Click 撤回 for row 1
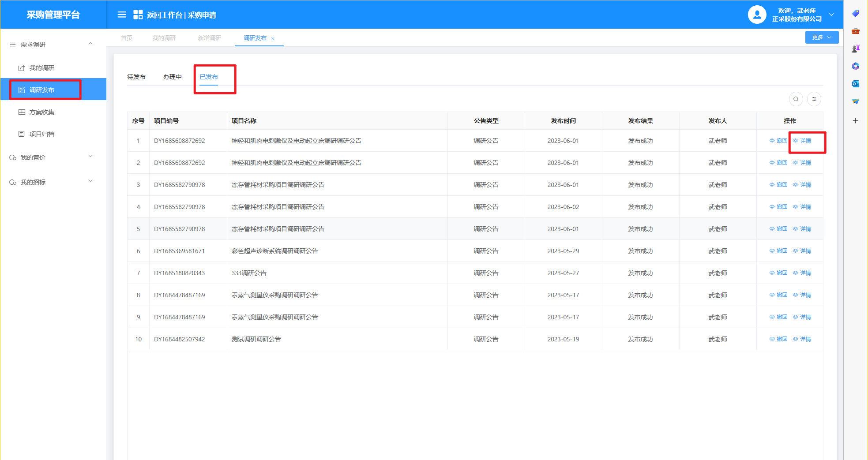 pyautogui.click(x=779, y=141)
